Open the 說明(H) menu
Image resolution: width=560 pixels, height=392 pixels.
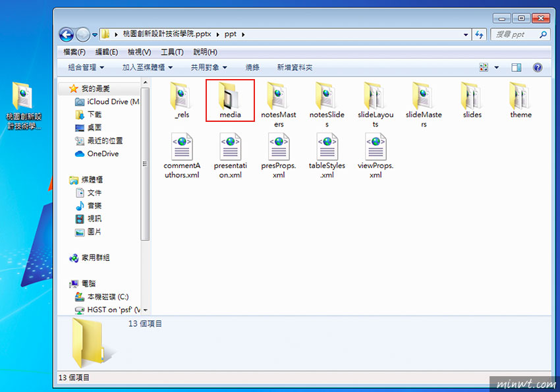tap(205, 52)
